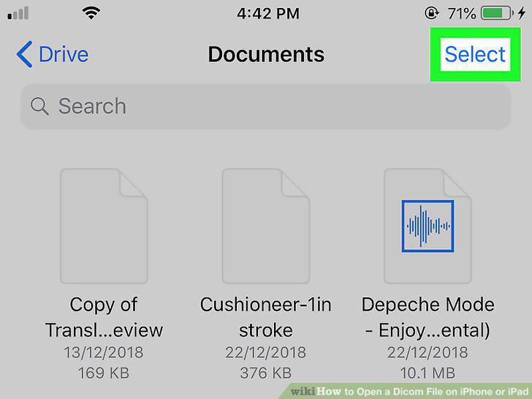Viewport: 532px width, 399px height.
Task: Select the Depeche Mode – Enjoy filename label
Action: [x=427, y=317]
